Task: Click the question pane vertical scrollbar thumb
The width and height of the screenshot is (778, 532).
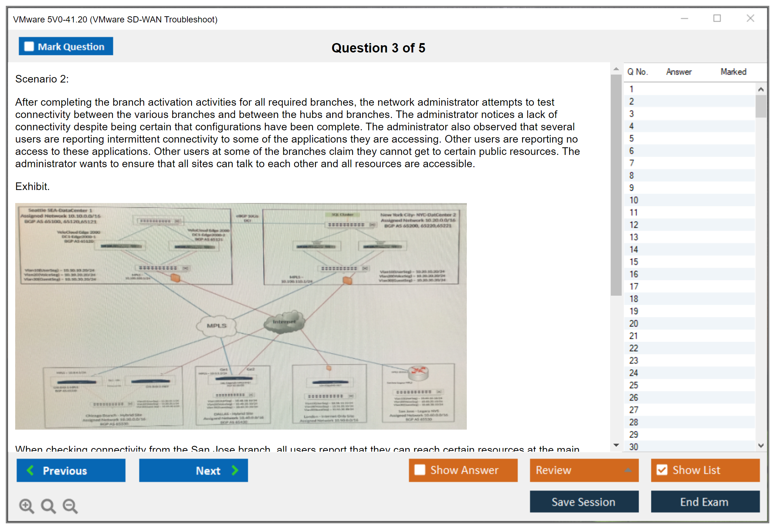Action: (616, 185)
